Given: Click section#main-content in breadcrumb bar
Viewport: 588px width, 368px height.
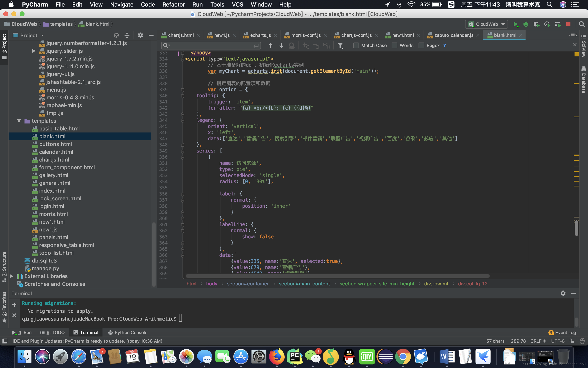Looking at the screenshot, I should 304,284.
